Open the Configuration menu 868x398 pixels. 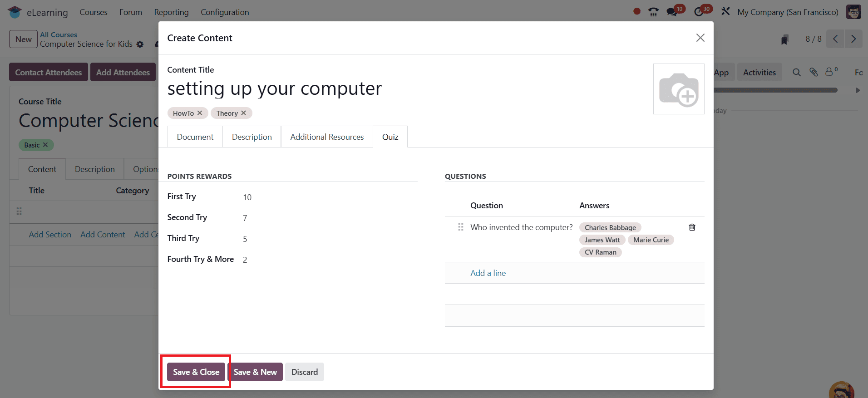225,12
